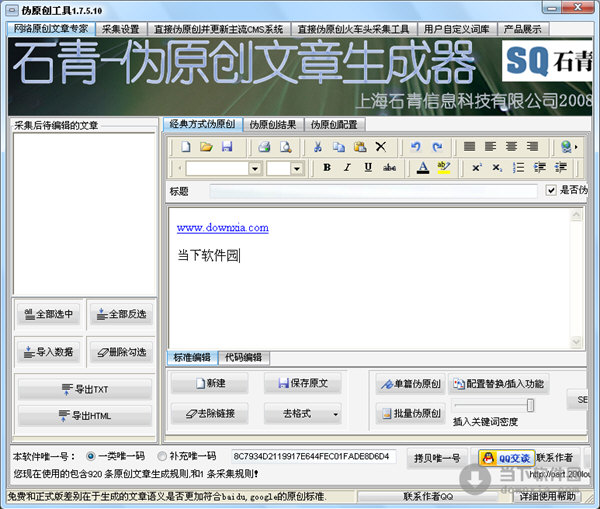Paste with the clipboard icon
600x509 pixels.
[x=360, y=147]
